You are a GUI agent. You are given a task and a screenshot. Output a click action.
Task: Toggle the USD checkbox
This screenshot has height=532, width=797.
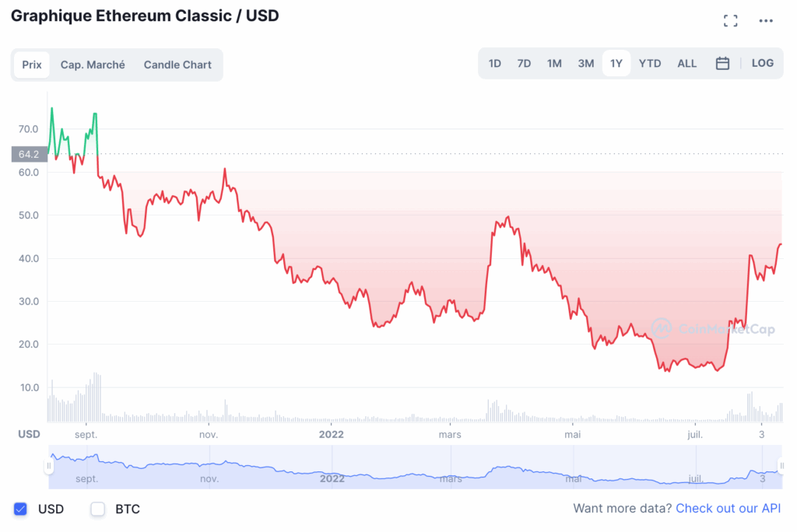point(20,509)
